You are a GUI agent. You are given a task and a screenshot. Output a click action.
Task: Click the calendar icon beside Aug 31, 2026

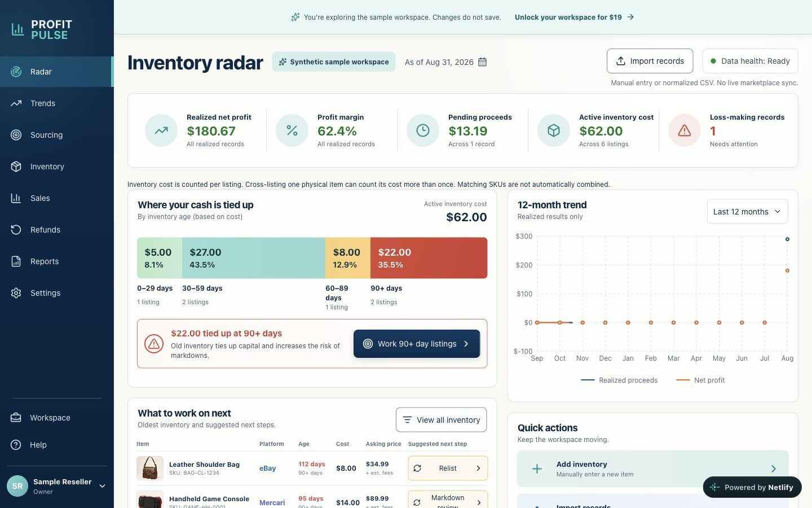(482, 62)
